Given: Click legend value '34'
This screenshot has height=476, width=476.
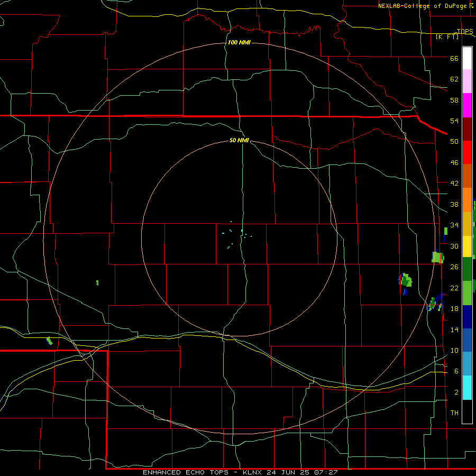Looking at the screenshot, I should point(454,225).
